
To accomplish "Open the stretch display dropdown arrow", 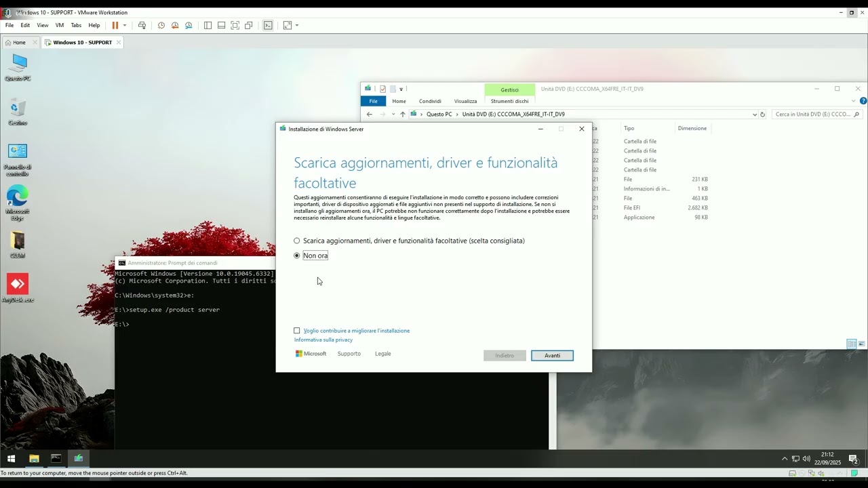I will pos(297,25).
